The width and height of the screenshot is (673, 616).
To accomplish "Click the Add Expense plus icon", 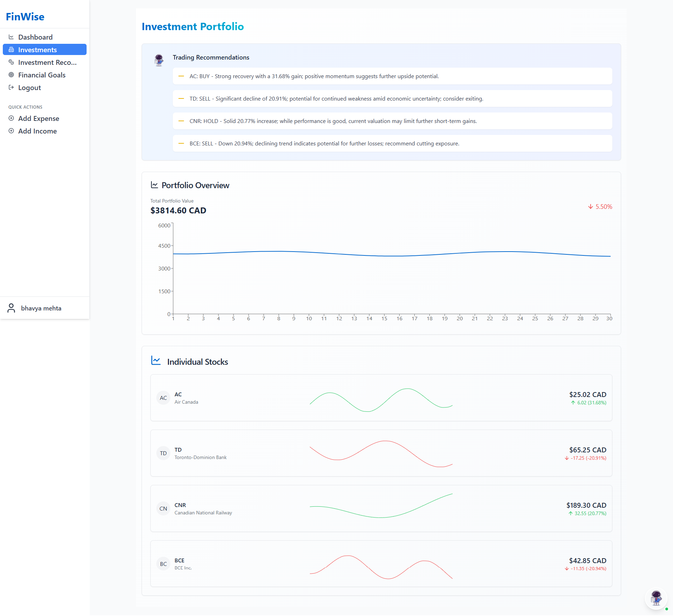I will tap(11, 118).
